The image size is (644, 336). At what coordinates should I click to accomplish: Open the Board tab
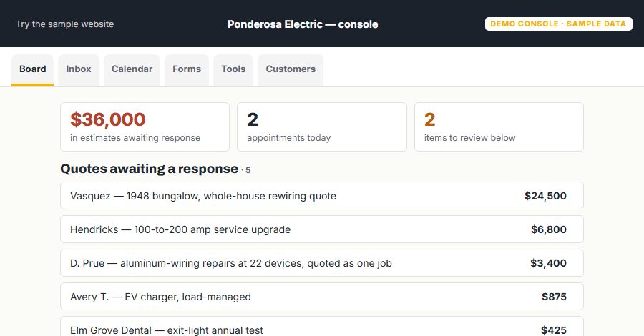tap(32, 69)
